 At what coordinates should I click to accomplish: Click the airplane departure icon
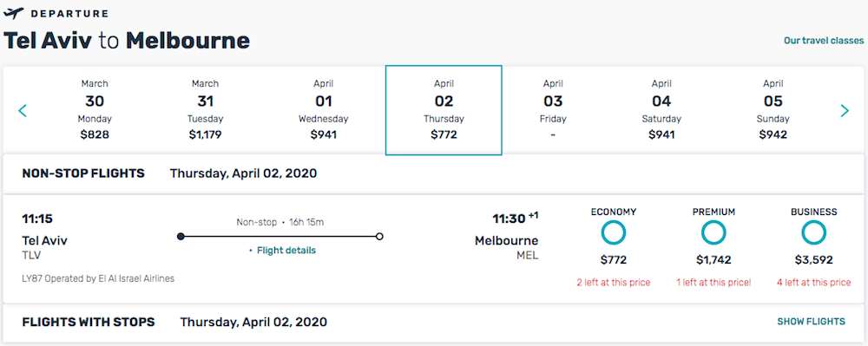[x=14, y=13]
